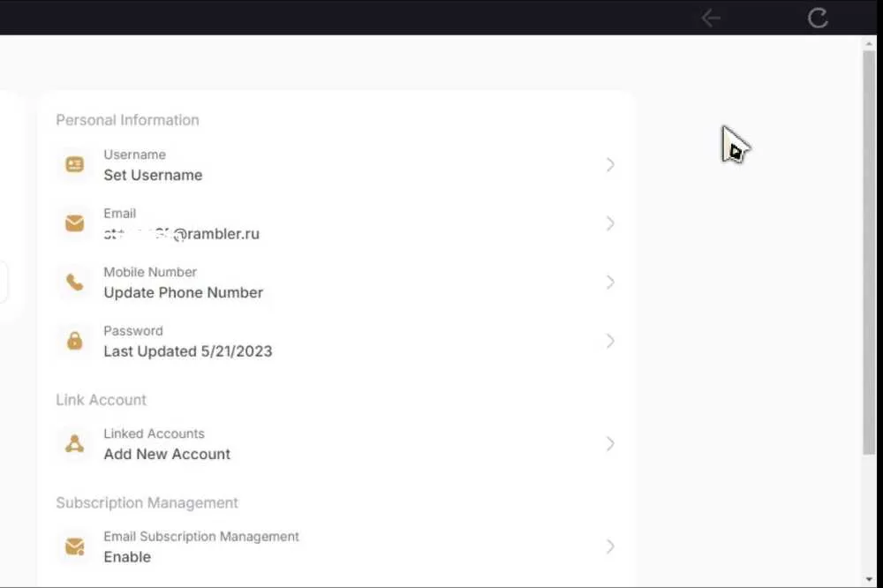
Task: Open the Mobile Number row chevron
Action: click(610, 282)
